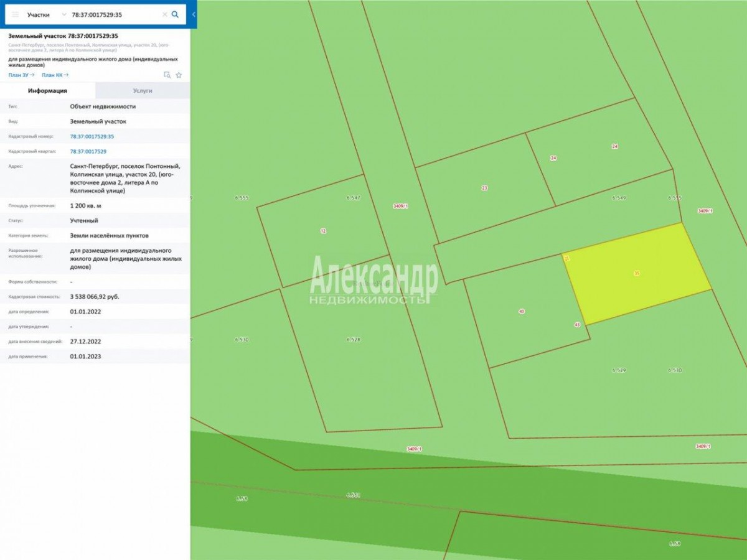Select parcel 23 on the map
Viewport: 747px width, 560px height.
(x=485, y=187)
